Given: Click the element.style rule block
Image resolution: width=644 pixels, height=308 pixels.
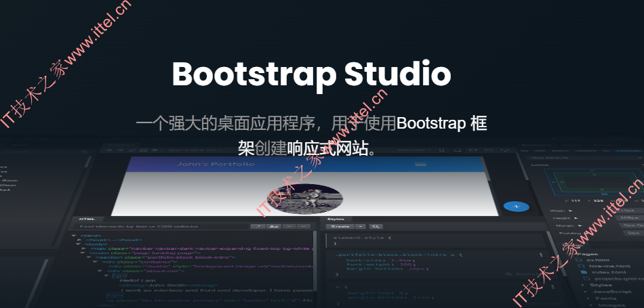Looking at the screenshot, I should [435, 240].
